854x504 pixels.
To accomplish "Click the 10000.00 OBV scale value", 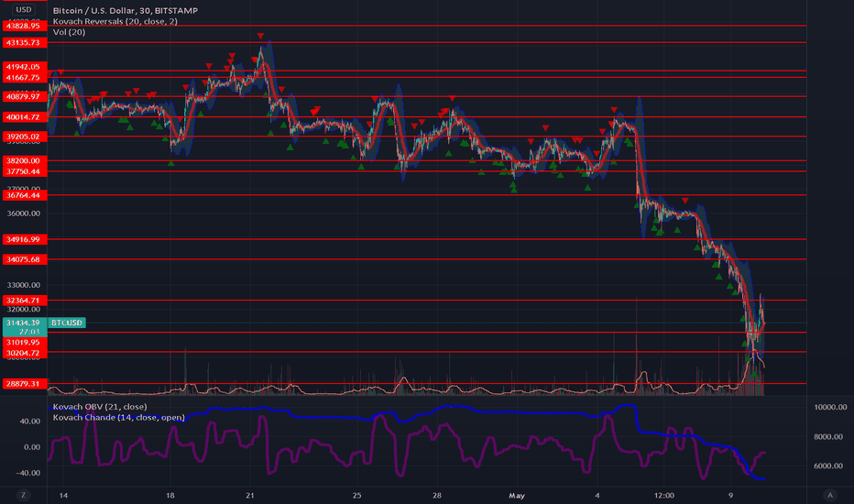I will click(x=830, y=407).
